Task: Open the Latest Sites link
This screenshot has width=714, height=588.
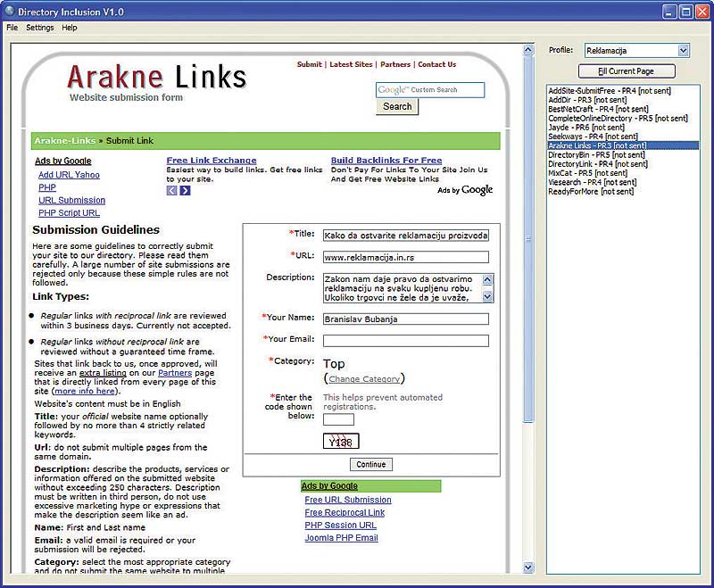Action: pos(351,64)
